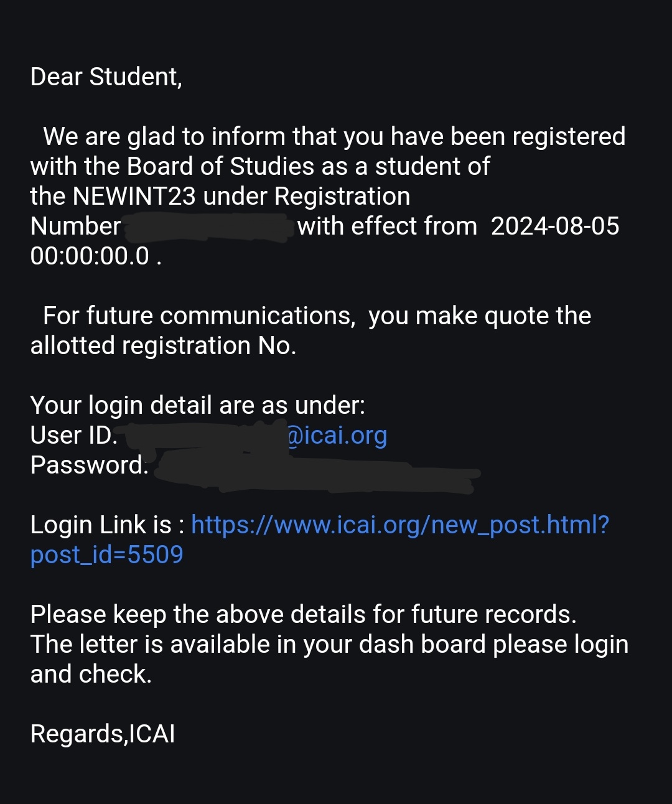Click the 'User ID.' label
Image resolution: width=672 pixels, height=804 pixels.
point(74,436)
